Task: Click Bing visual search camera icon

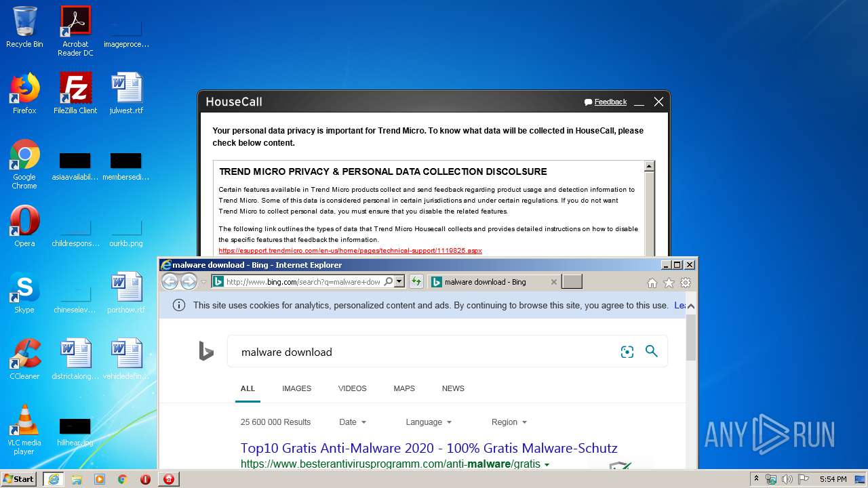Action: 627,352
